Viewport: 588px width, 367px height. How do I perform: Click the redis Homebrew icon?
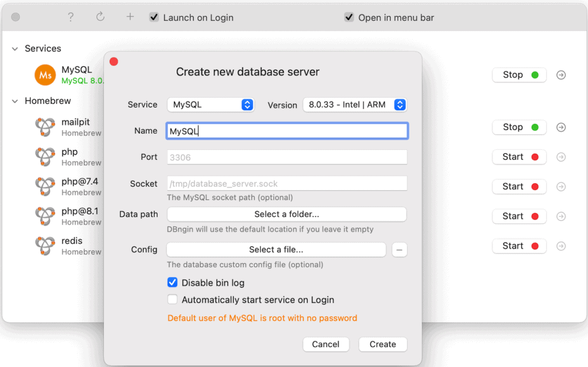click(x=45, y=246)
